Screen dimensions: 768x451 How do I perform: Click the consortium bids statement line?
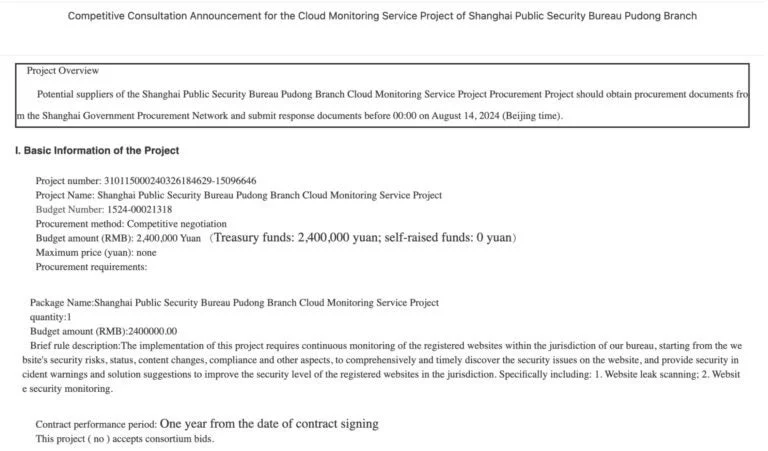[124, 439]
